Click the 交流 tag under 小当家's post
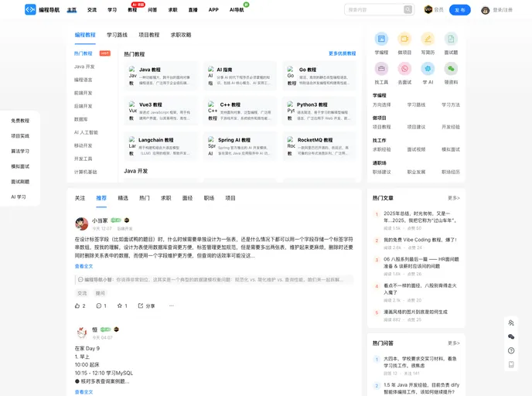532x396 pixels. point(82,293)
